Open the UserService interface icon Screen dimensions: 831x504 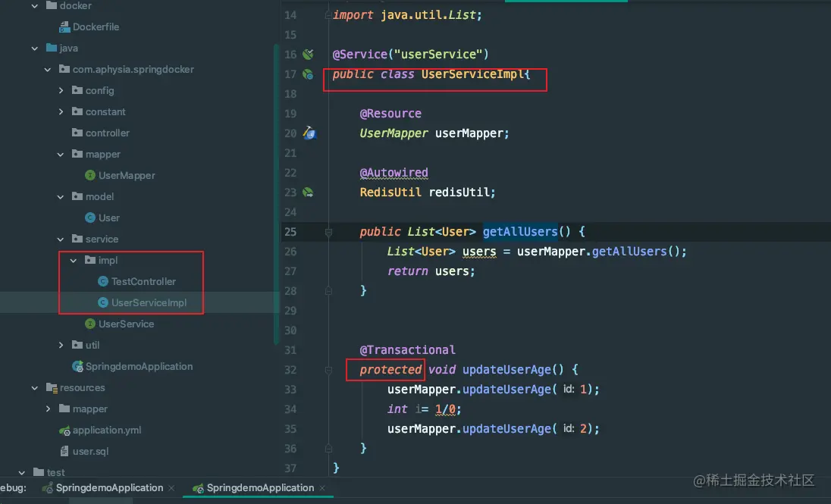[x=90, y=324]
